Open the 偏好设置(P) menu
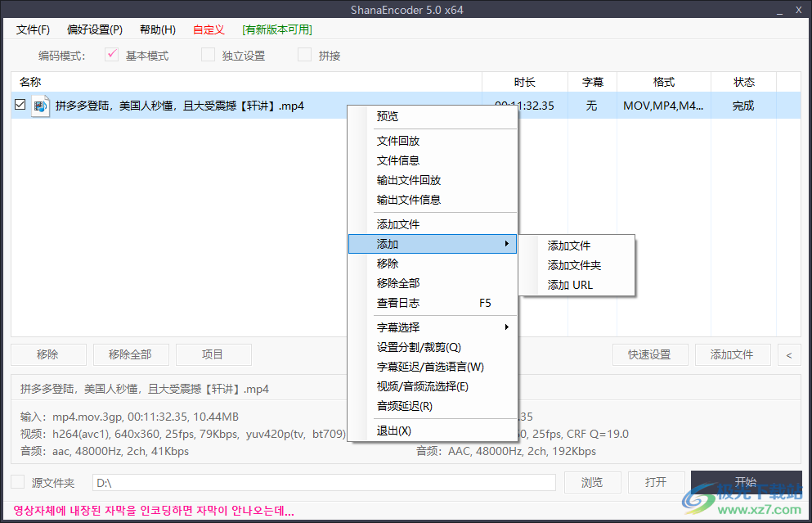 [94, 29]
